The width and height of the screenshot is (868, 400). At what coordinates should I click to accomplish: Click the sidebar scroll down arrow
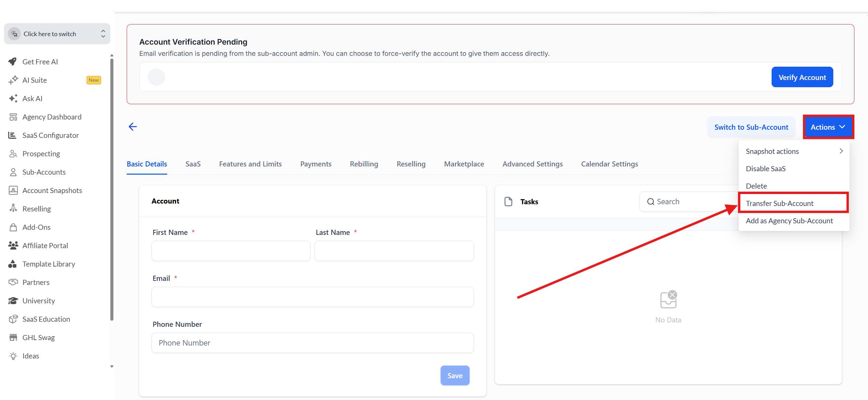click(x=112, y=367)
